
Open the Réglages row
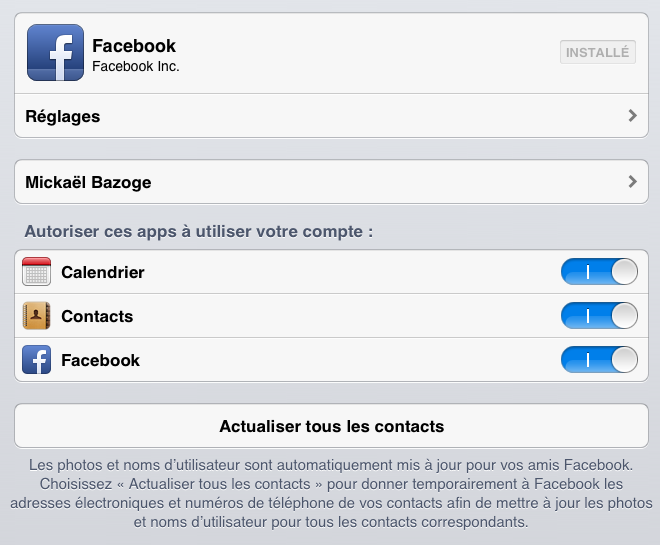click(331, 116)
